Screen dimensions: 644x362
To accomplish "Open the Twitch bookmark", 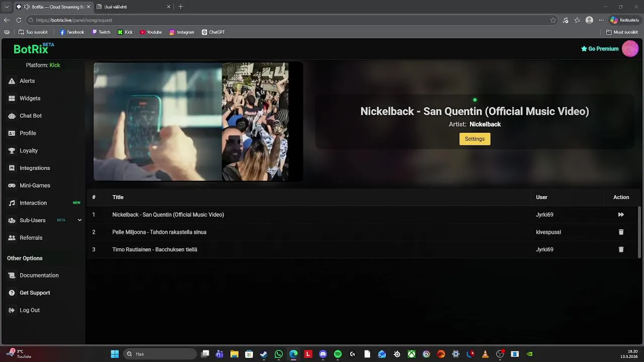I will pos(101,32).
